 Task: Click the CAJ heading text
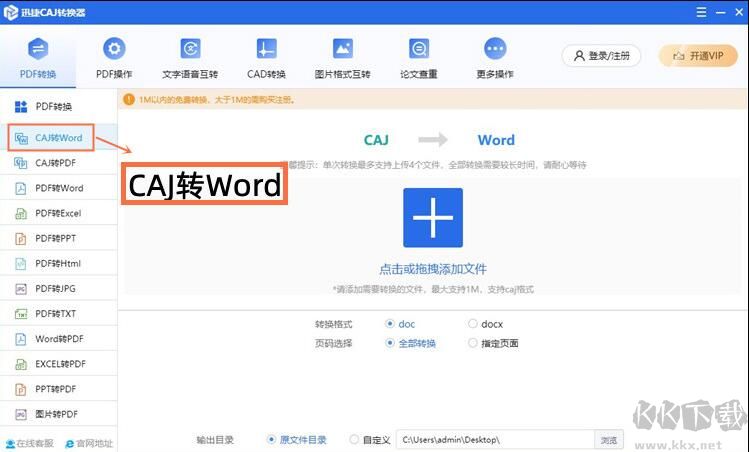click(376, 140)
